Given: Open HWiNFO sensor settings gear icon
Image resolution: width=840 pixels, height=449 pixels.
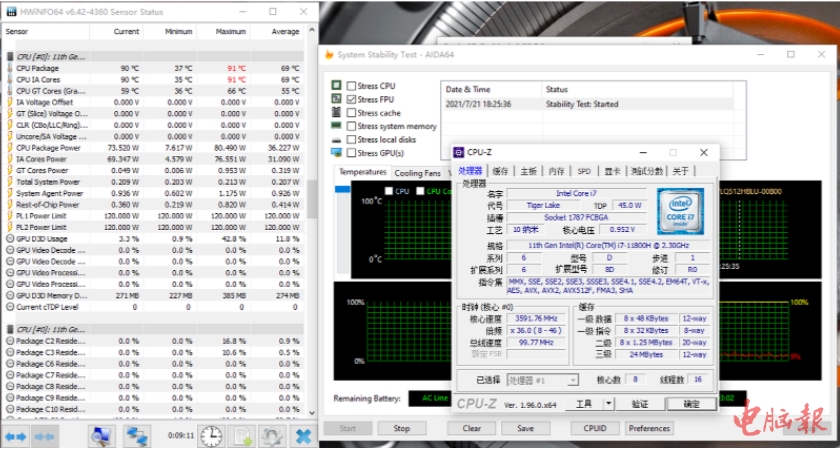Looking at the screenshot, I should [271, 437].
